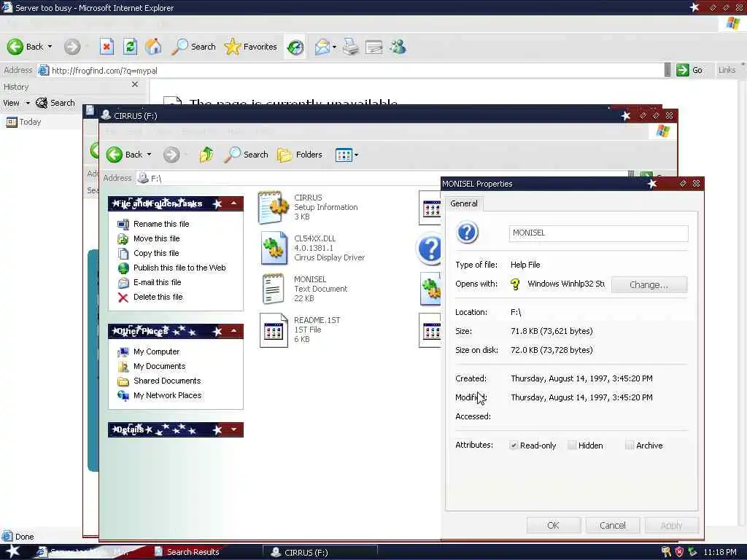Viewport: 747px width, 560px height.
Task: Select the MONISEL Text Document icon
Action: point(274,289)
